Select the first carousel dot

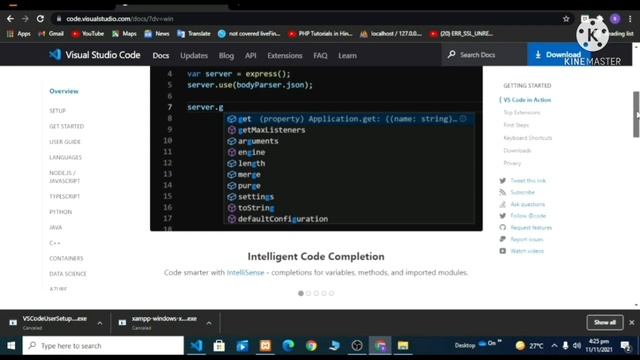pyautogui.click(x=301, y=293)
